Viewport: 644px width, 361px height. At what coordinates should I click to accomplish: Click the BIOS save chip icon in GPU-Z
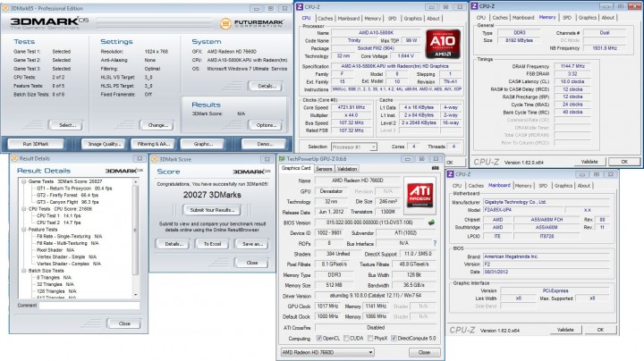coord(431,222)
